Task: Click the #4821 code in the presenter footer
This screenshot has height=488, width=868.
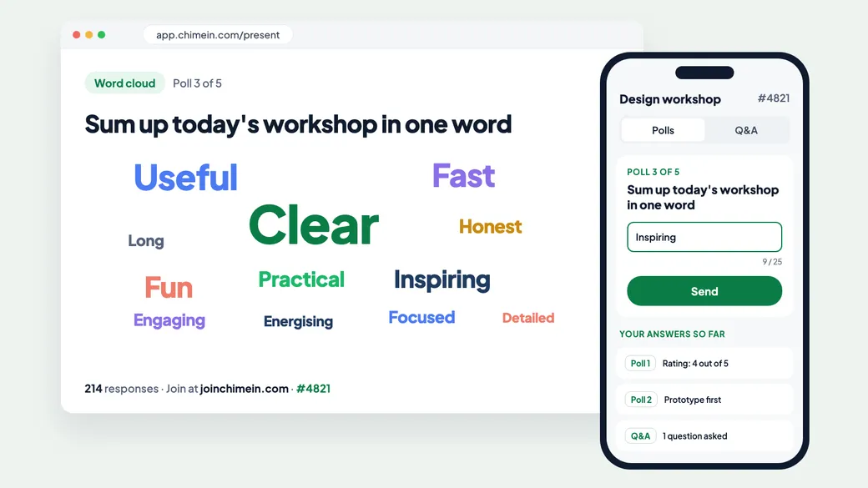Action: pyautogui.click(x=313, y=389)
